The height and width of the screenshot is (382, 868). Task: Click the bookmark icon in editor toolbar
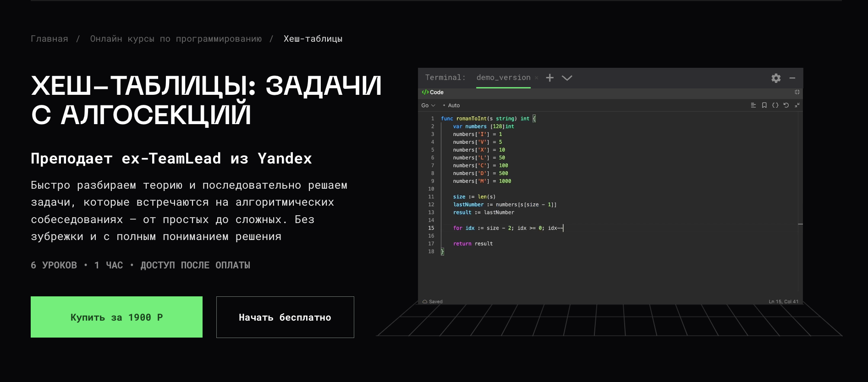coord(764,105)
